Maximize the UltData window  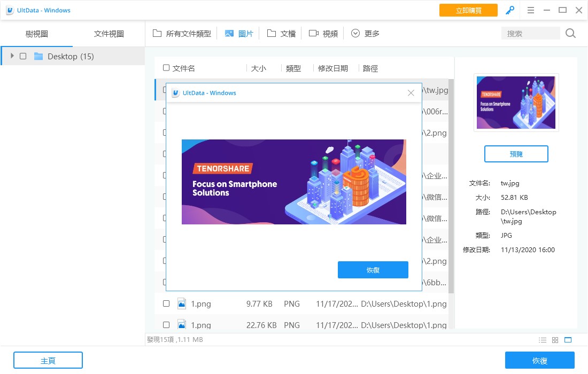coord(562,11)
